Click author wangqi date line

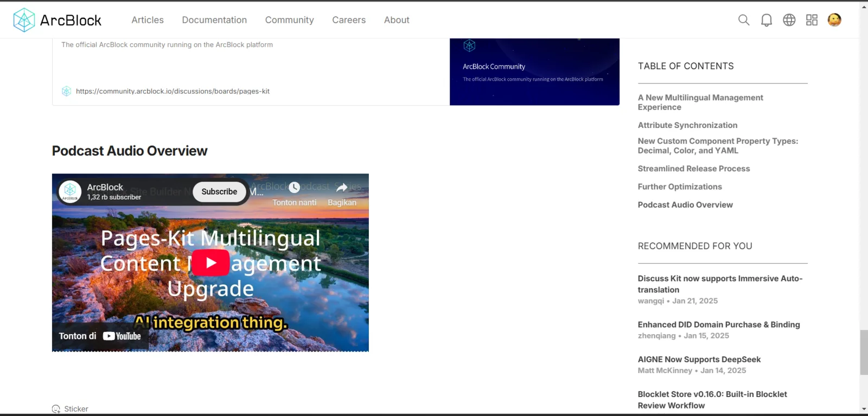[678, 301]
